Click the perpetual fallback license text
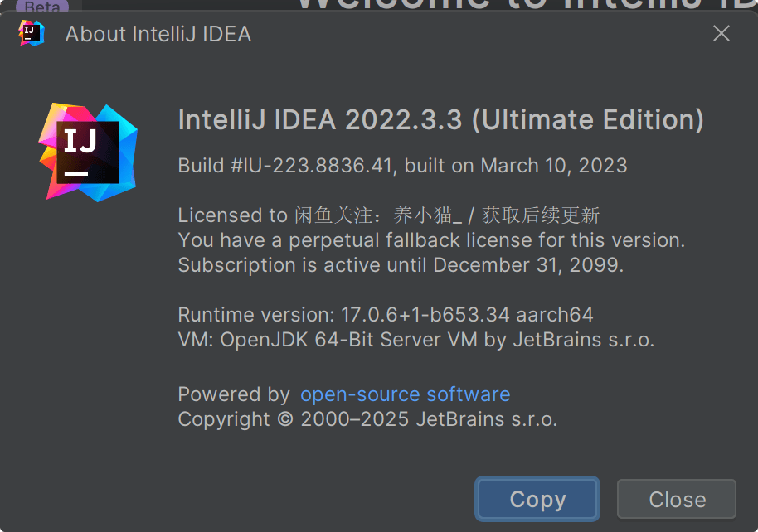The image size is (758, 532). pos(432,240)
